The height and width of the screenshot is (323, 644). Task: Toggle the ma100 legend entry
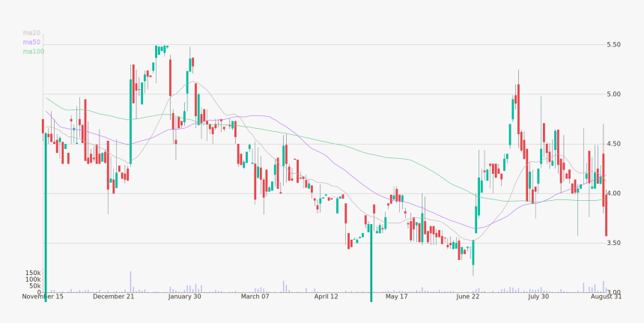click(34, 52)
